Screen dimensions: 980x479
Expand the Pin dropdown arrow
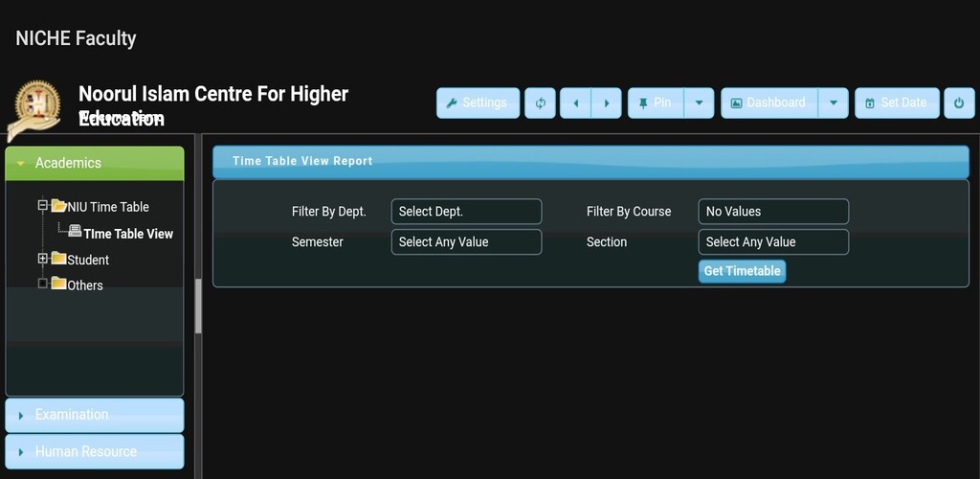(x=699, y=103)
